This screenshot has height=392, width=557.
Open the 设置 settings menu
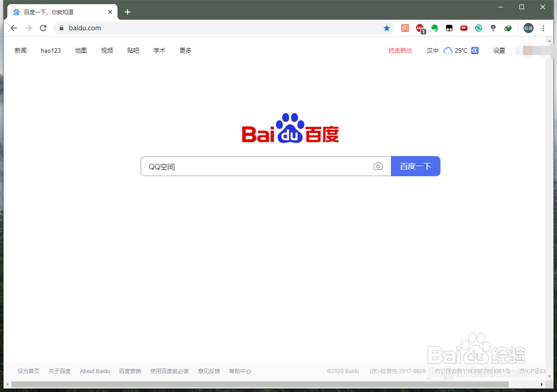499,50
